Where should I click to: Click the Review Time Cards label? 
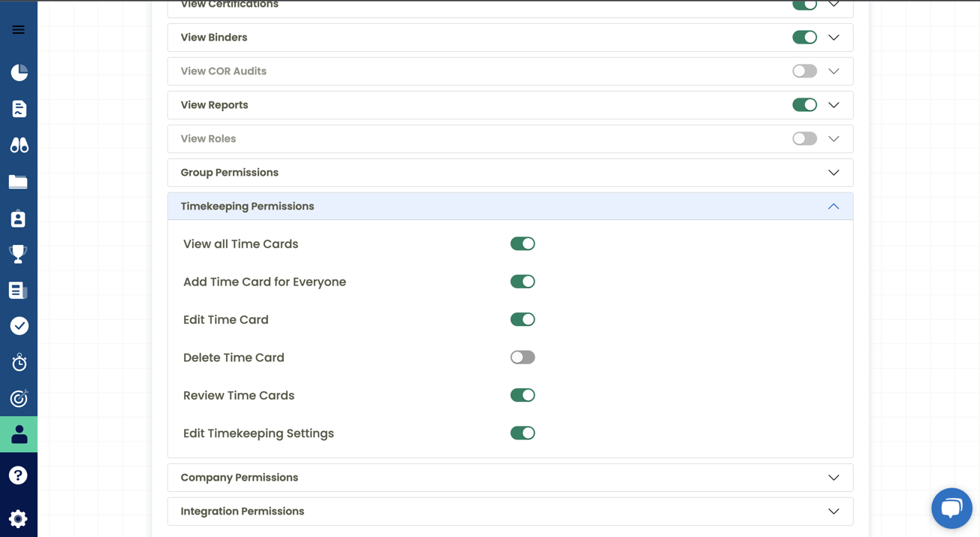tap(239, 395)
